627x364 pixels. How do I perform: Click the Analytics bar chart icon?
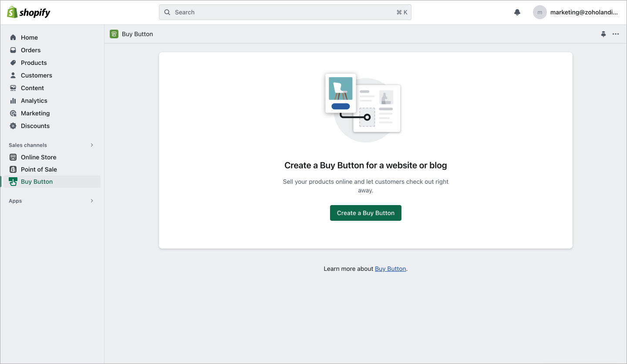click(13, 101)
